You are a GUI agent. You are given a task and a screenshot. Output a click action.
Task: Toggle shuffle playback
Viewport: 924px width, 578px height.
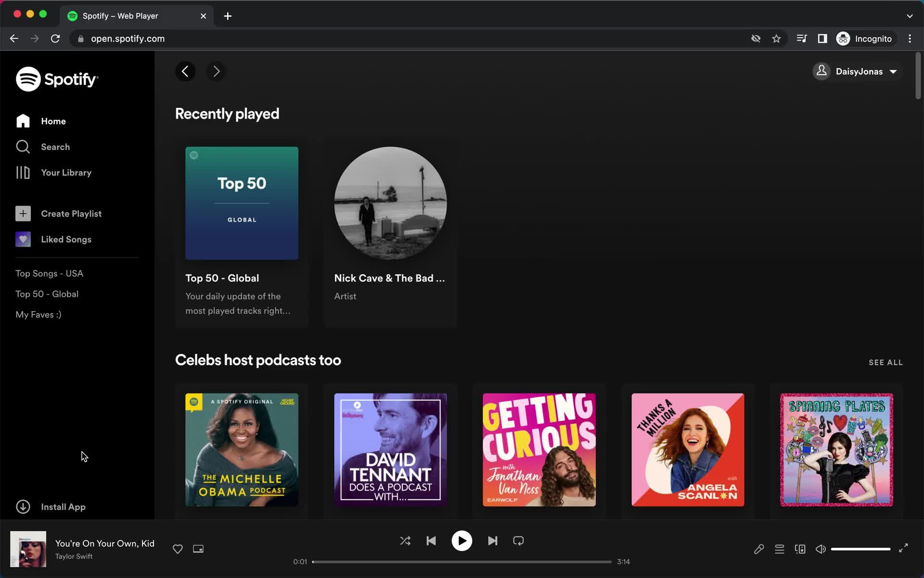pyautogui.click(x=405, y=541)
